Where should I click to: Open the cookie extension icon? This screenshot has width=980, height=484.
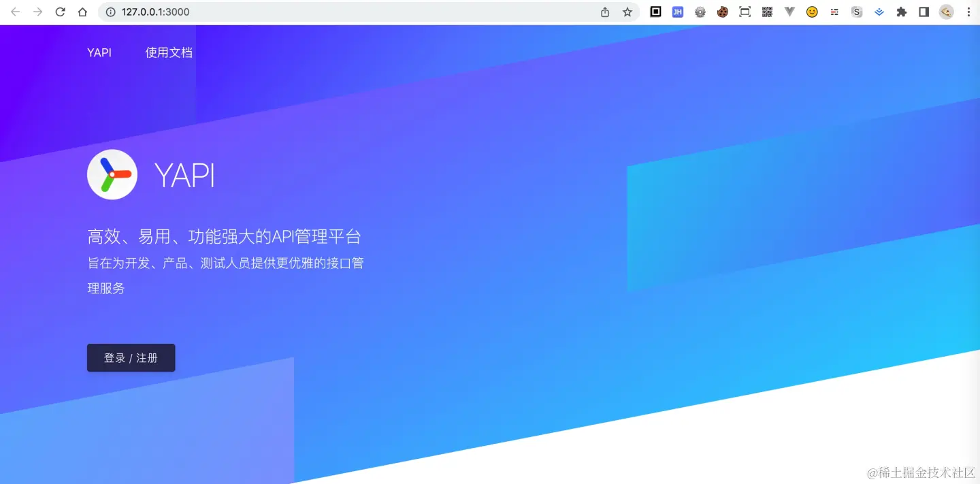click(723, 12)
